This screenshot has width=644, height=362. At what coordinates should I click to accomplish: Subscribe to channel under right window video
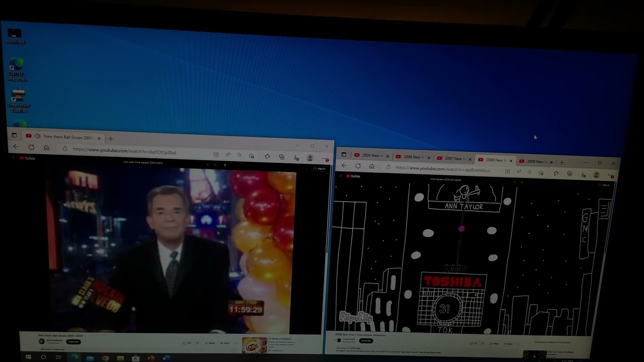tap(366, 341)
